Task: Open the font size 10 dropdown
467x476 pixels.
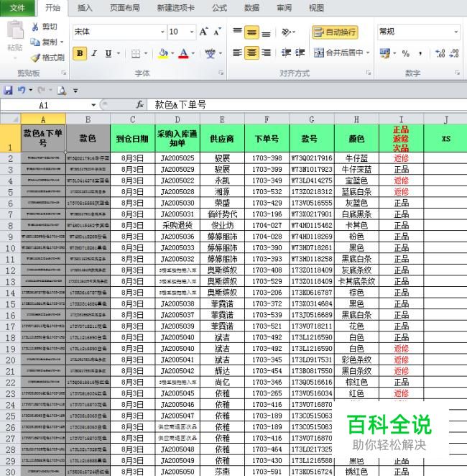Action: [x=192, y=32]
